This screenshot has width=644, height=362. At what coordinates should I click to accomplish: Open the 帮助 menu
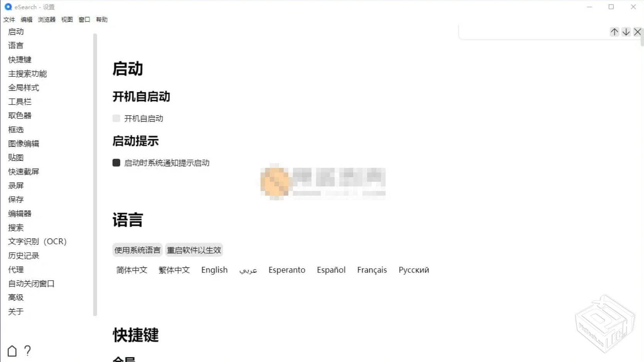pos(102,19)
